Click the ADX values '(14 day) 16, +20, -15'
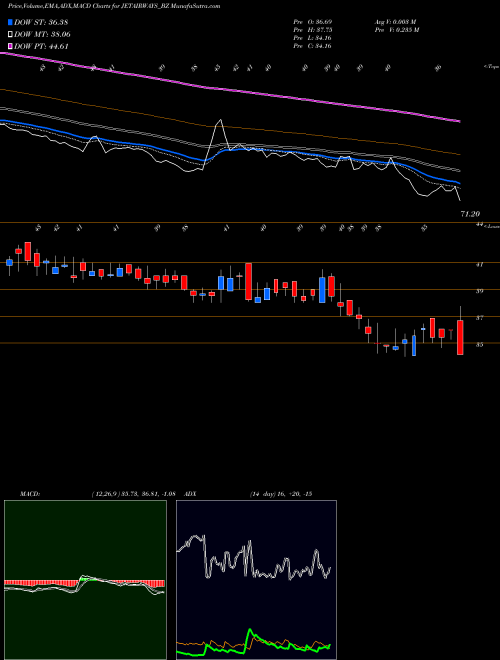Image resolution: width=500 pixels, height=660 pixels. coord(280,494)
